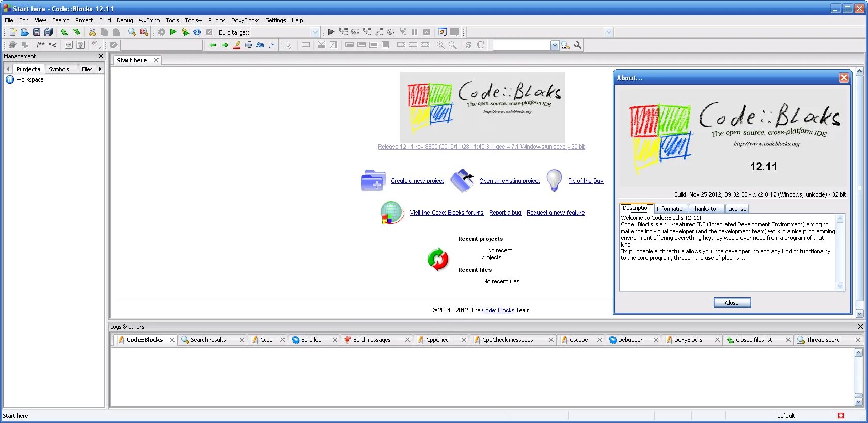868x423 pixels.
Task: Click the Create a new project folder icon
Action: tap(373, 181)
